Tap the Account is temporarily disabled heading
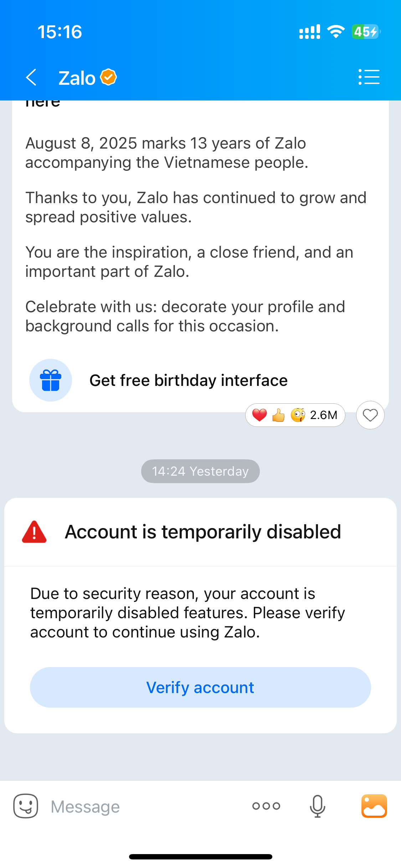Screen dimensions: 401x868 tap(203, 532)
